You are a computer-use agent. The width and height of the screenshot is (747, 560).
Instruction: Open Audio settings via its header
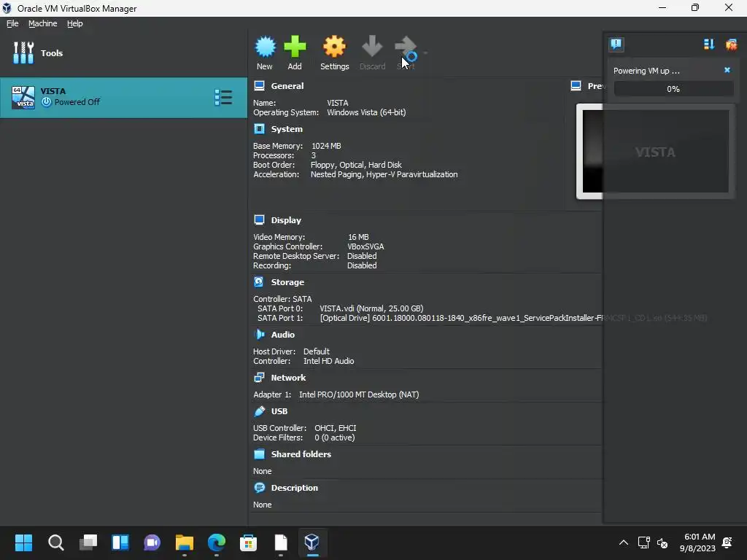pos(282,334)
